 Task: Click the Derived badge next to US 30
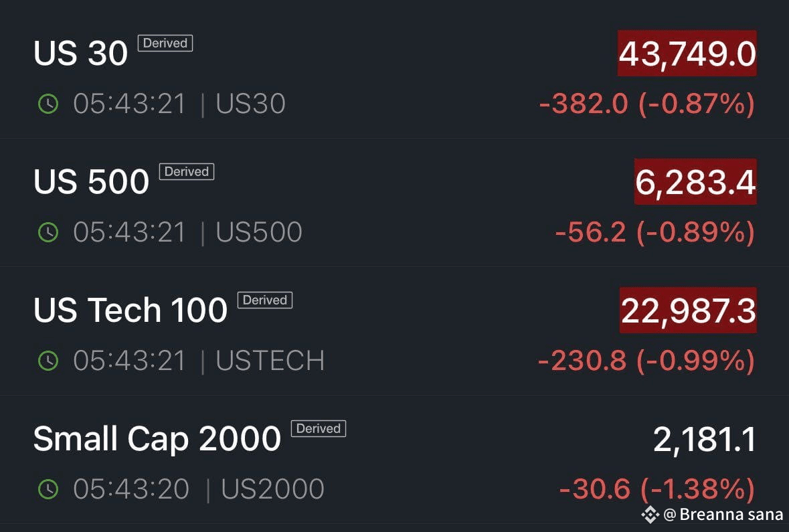coord(165,43)
